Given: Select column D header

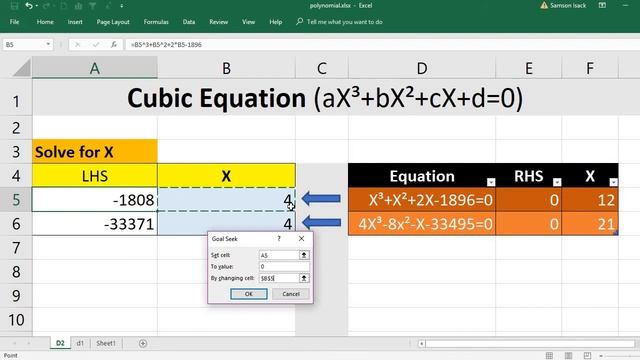Looking at the screenshot, I should point(422,68).
